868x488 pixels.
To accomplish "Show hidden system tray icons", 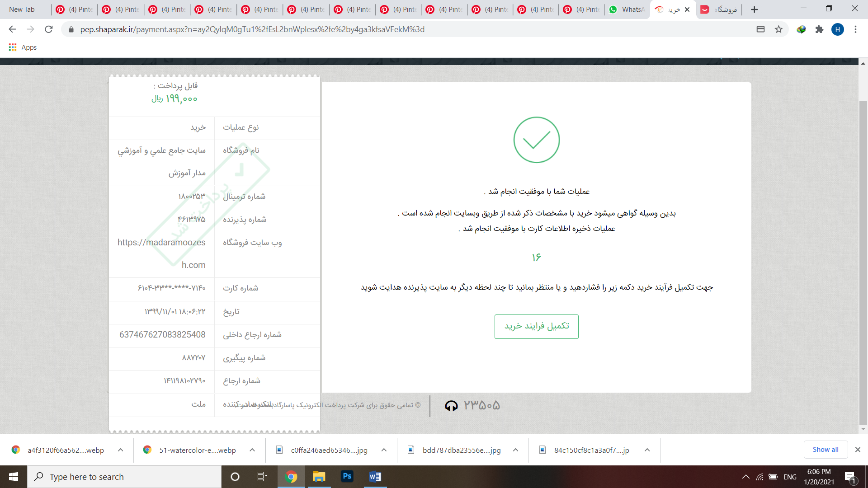I will [x=746, y=477].
